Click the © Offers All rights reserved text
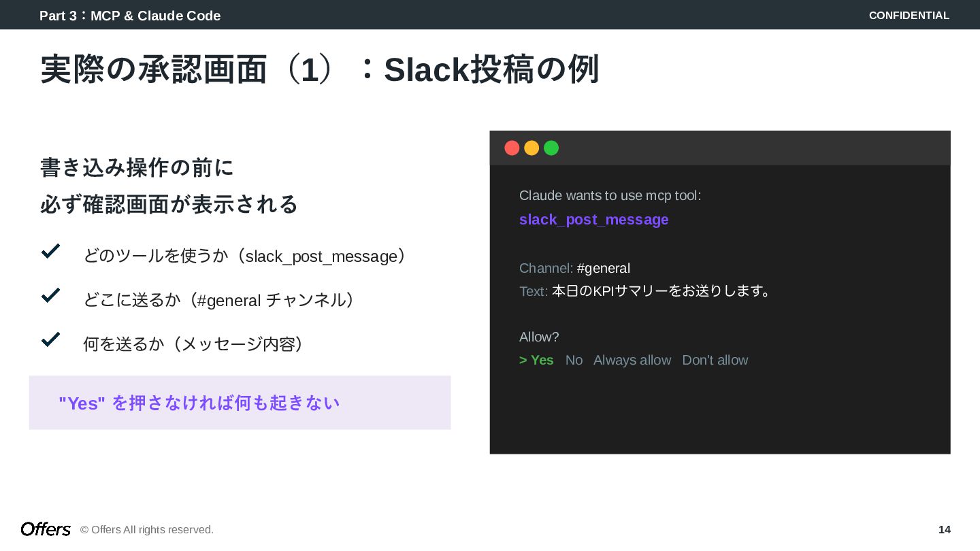Image resolution: width=980 pixels, height=551 pixels. (x=147, y=529)
